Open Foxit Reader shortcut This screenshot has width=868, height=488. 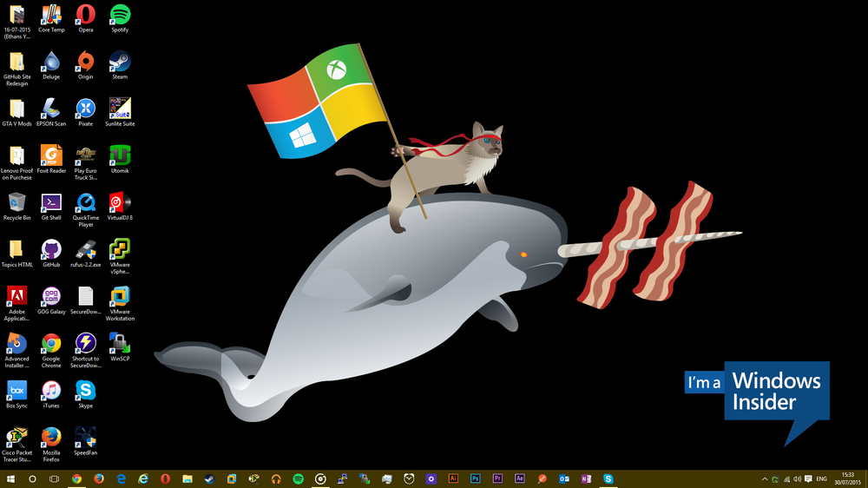click(51, 160)
